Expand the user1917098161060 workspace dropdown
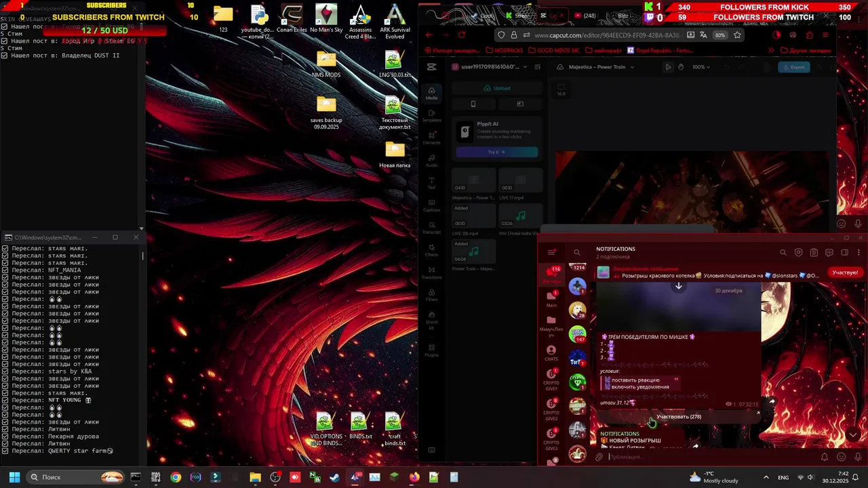This screenshot has width=868, height=488. click(524, 66)
